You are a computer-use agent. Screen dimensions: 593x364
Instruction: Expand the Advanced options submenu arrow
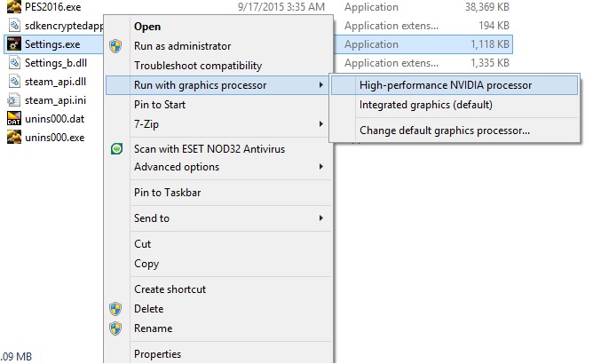(x=320, y=167)
